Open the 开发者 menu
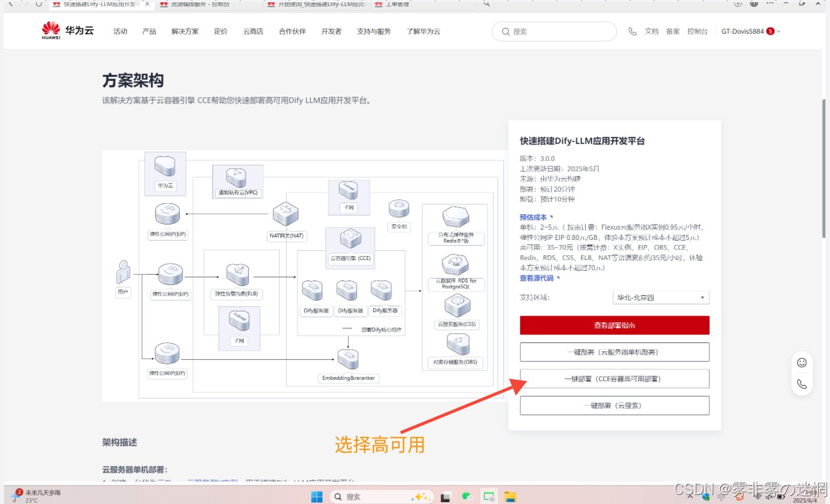This screenshot has height=504, width=830. [x=331, y=31]
